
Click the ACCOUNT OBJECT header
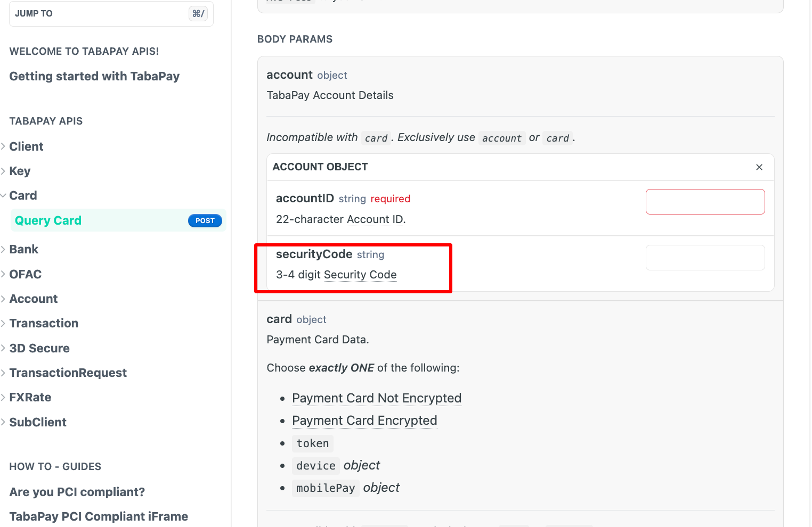(320, 167)
